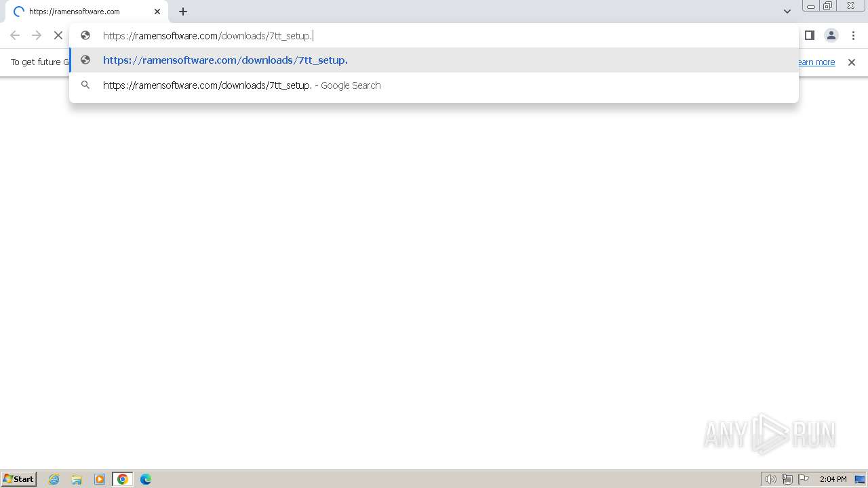868x488 pixels.
Task: Switch to Chrome taskbar button
Action: (x=123, y=479)
